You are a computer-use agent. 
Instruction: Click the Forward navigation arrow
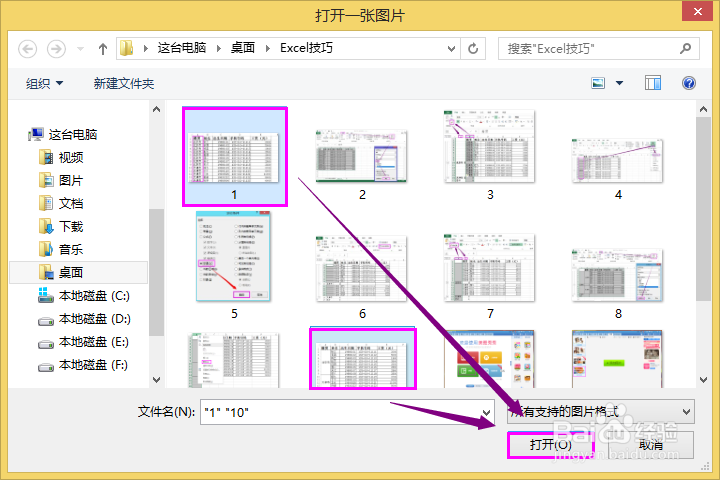pyautogui.click(x=56, y=49)
